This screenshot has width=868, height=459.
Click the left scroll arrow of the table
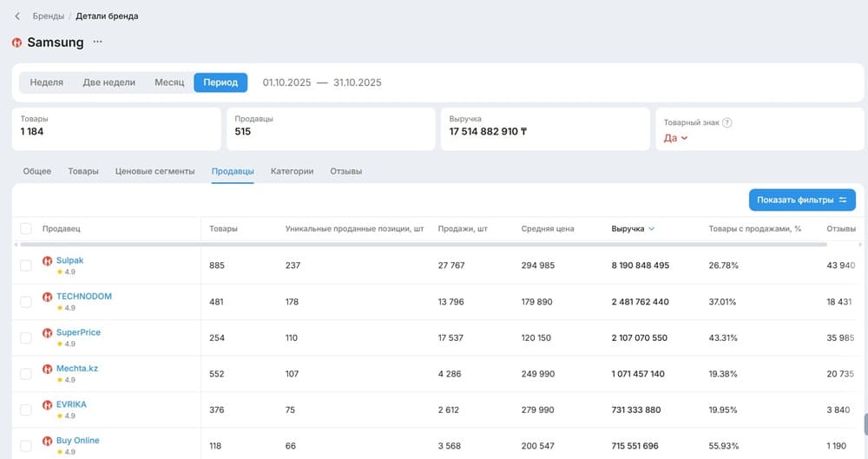(16, 244)
